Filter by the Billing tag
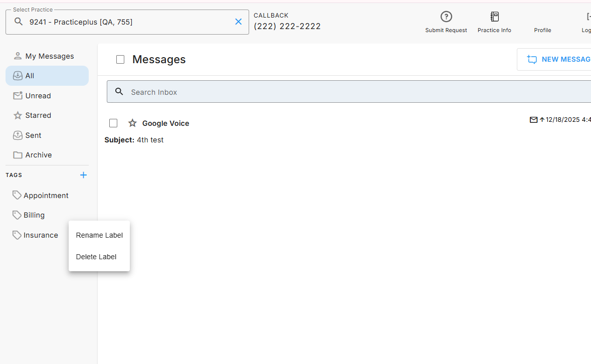Screen dimensions: 591x364 pos(34,215)
